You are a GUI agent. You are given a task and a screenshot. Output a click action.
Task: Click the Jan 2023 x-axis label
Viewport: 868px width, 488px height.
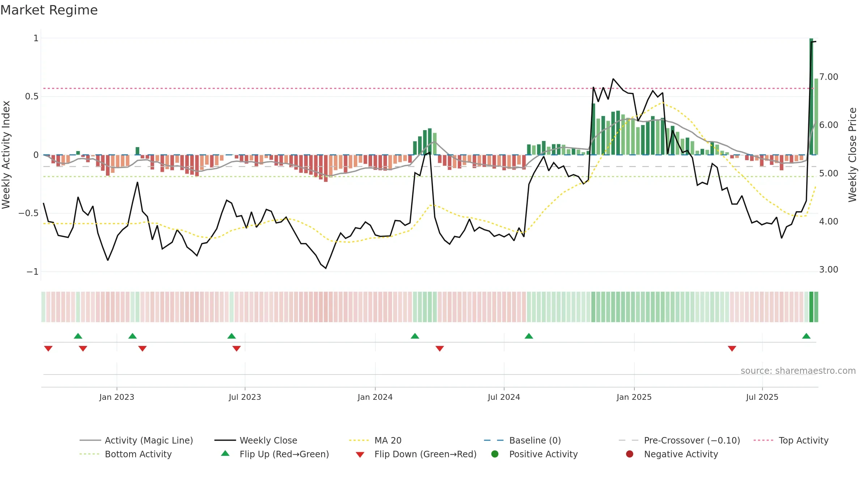pyautogui.click(x=117, y=397)
